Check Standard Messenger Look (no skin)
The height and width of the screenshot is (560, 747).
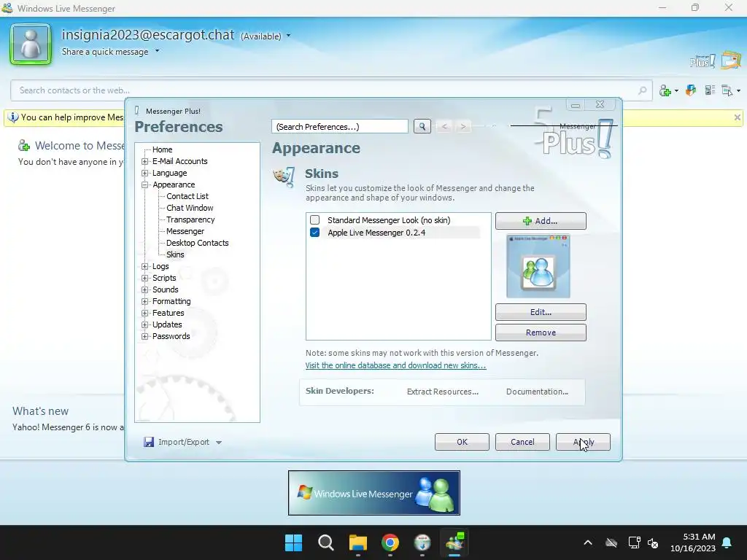click(314, 220)
